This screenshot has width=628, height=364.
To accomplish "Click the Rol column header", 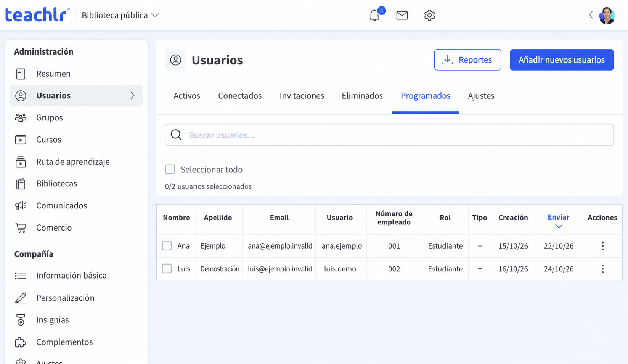I will (x=445, y=218).
